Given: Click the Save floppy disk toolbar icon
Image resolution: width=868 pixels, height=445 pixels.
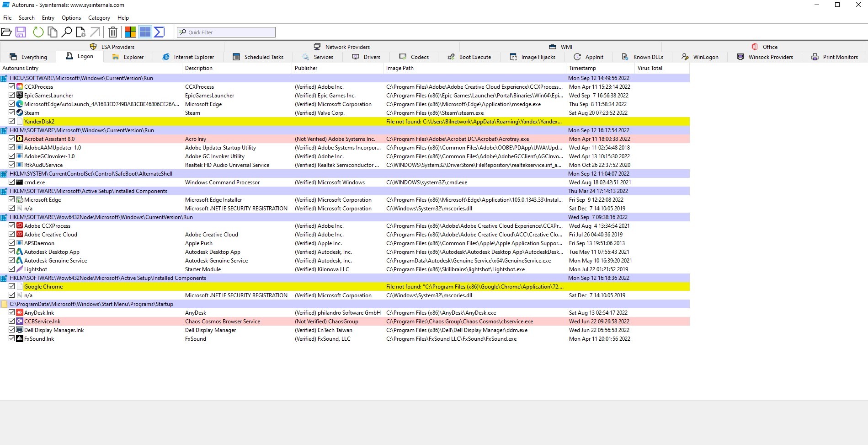Looking at the screenshot, I should (21, 32).
